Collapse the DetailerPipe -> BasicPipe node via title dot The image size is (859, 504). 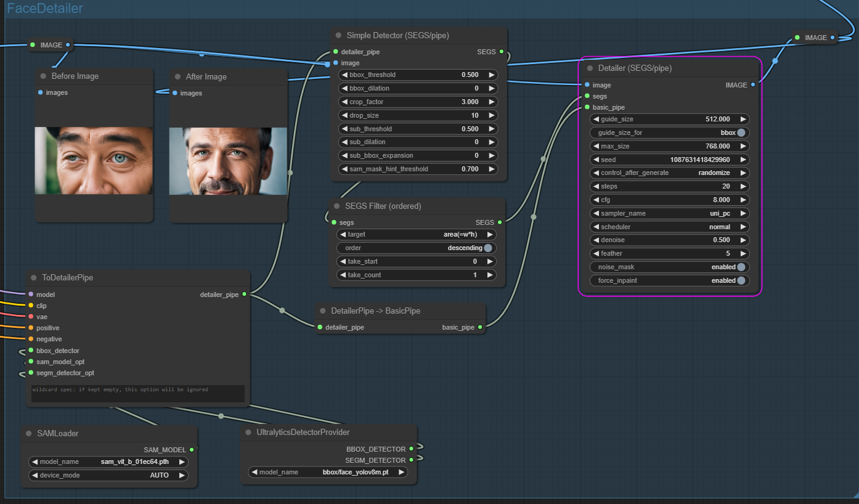(x=322, y=311)
